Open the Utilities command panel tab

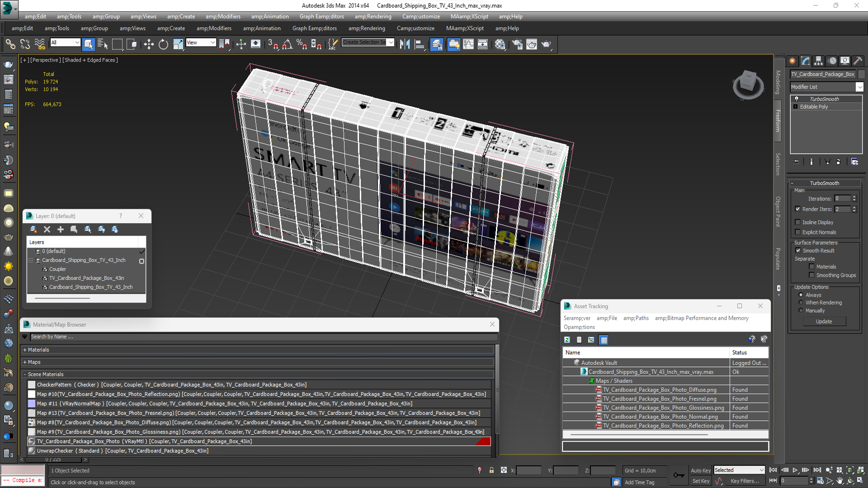[858, 61]
